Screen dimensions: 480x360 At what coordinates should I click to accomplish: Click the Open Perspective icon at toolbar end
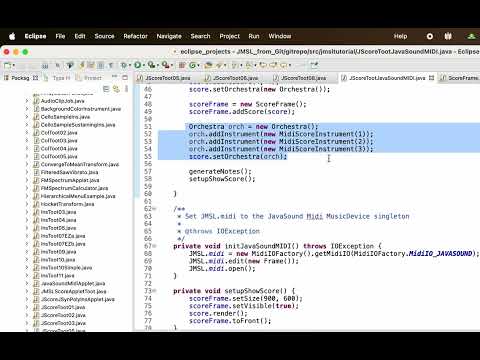(x=314, y=65)
